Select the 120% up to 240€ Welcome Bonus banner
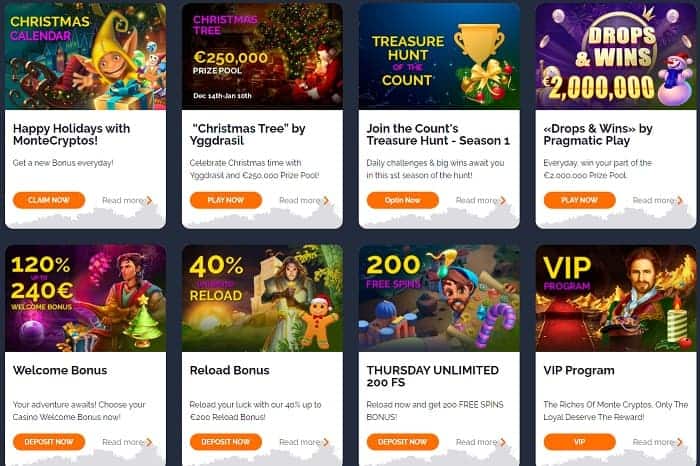This screenshot has height=466, width=700. click(85, 298)
